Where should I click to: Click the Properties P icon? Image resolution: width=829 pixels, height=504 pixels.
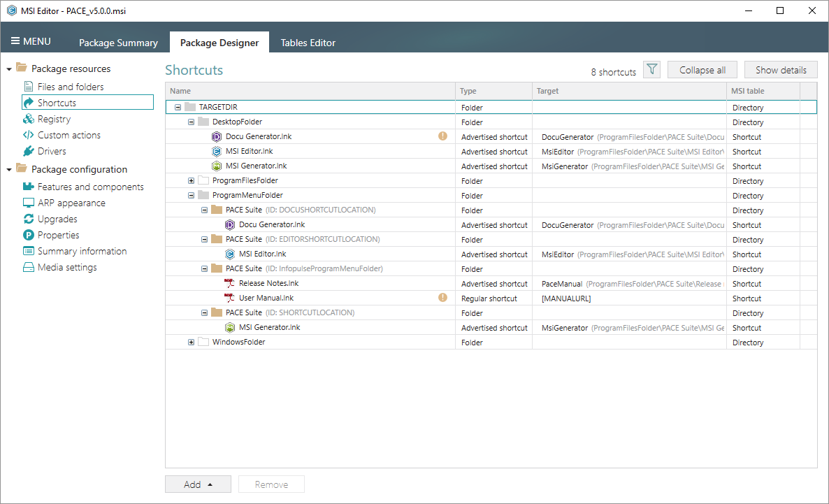pyautogui.click(x=29, y=235)
